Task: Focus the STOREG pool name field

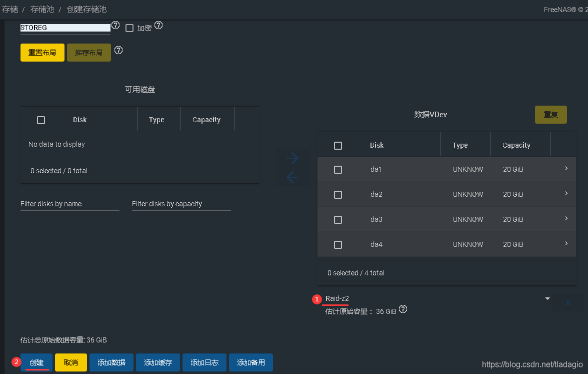Action: (x=65, y=28)
